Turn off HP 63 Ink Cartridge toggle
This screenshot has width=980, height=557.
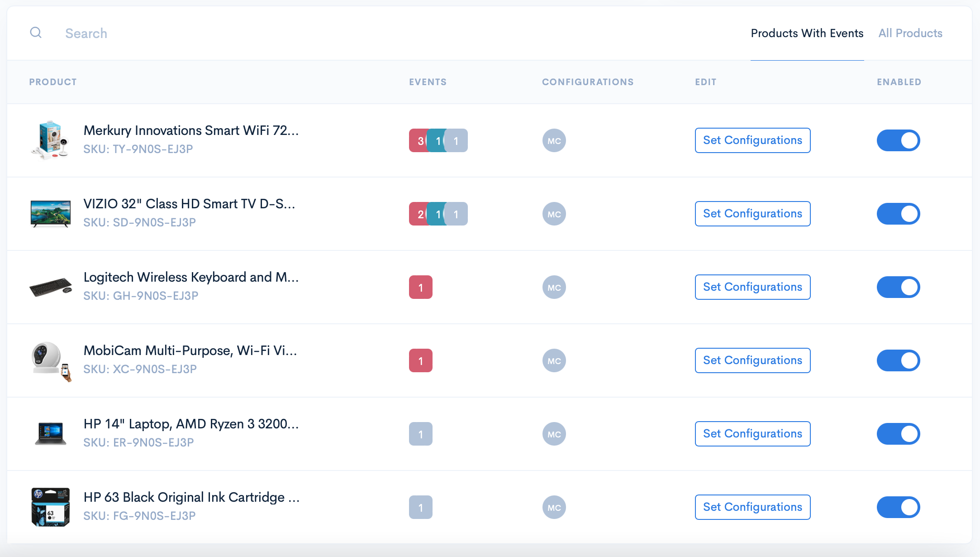[x=898, y=507]
